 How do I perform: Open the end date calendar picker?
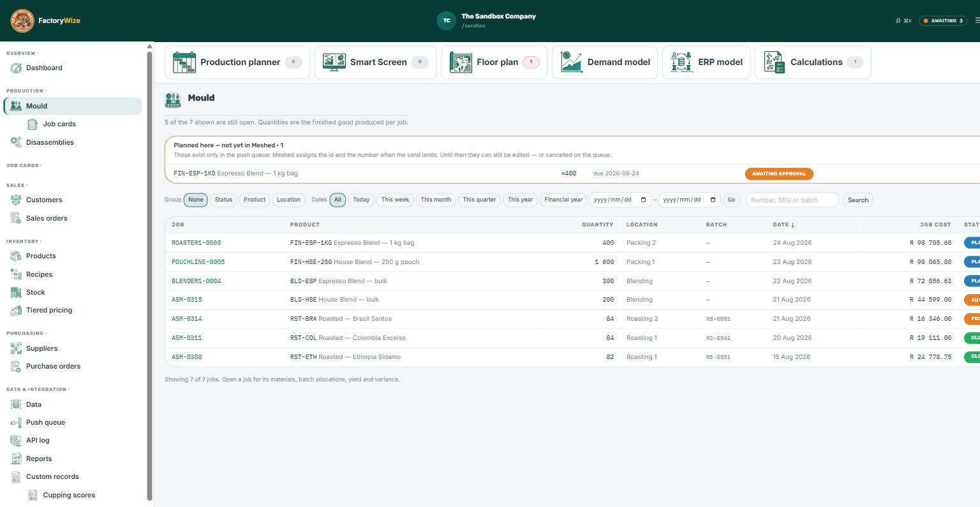pos(713,200)
